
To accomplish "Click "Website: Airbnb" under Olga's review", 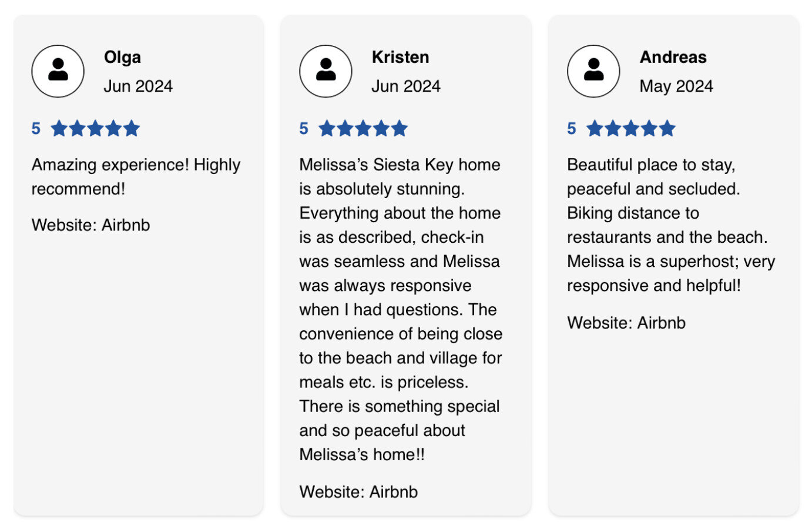I will [91, 225].
